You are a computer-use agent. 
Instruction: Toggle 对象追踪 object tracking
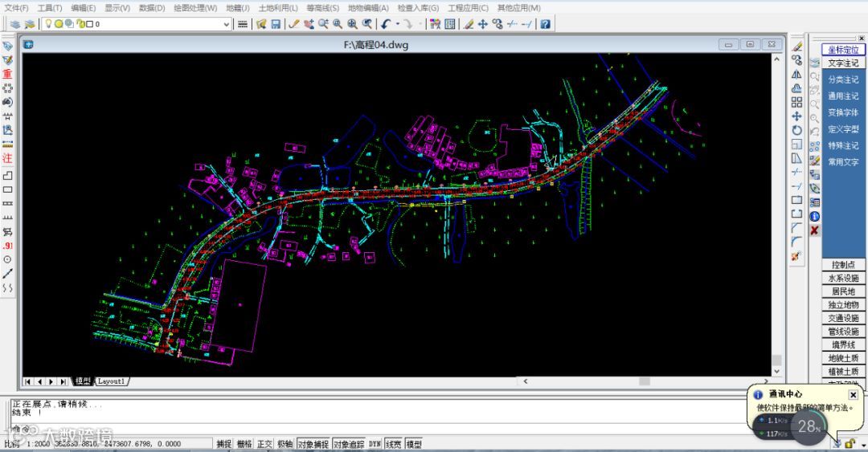coord(349,444)
